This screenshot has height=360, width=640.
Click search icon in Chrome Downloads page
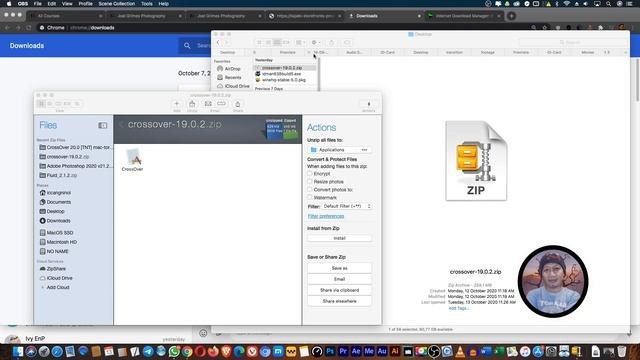(x=187, y=46)
